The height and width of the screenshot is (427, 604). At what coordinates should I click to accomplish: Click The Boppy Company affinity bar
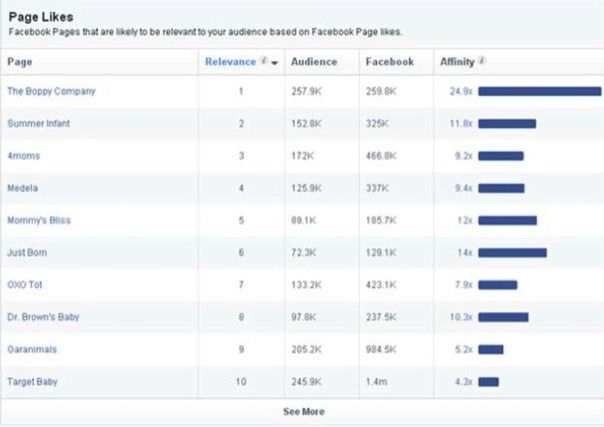(539, 91)
